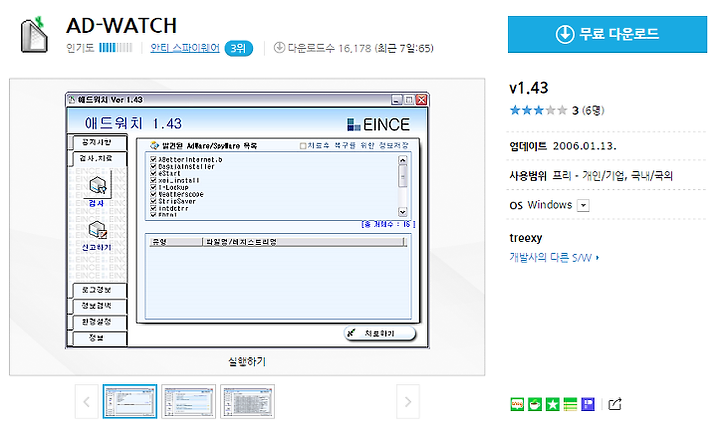720x438 pixels.
Task: Click the three-star rating bar
Action: [x=538, y=110]
